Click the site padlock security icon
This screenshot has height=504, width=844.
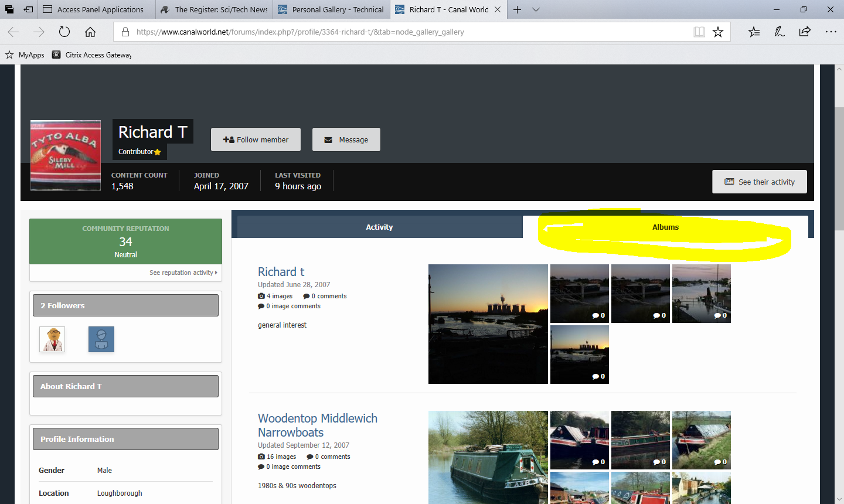coord(125,32)
